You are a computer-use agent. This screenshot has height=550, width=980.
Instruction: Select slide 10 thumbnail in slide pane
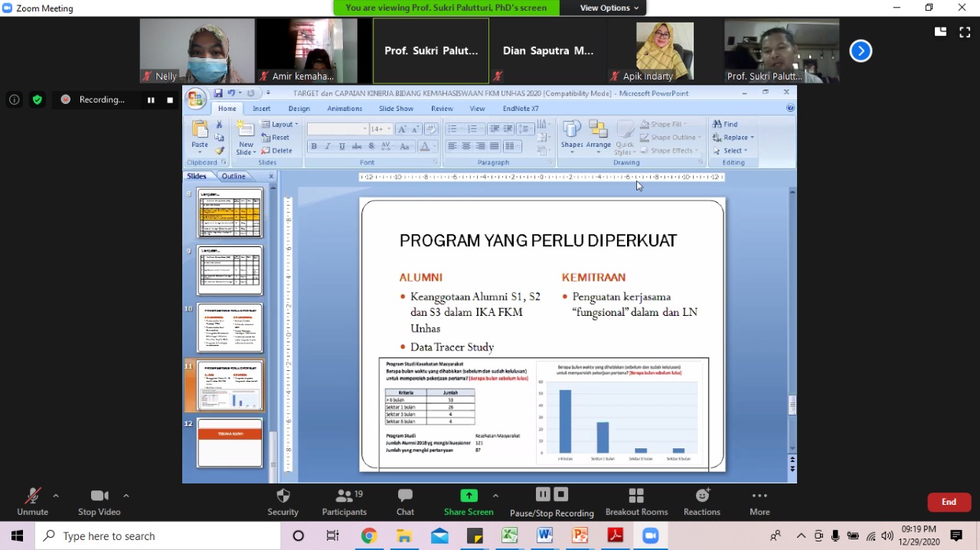[x=230, y=328]
